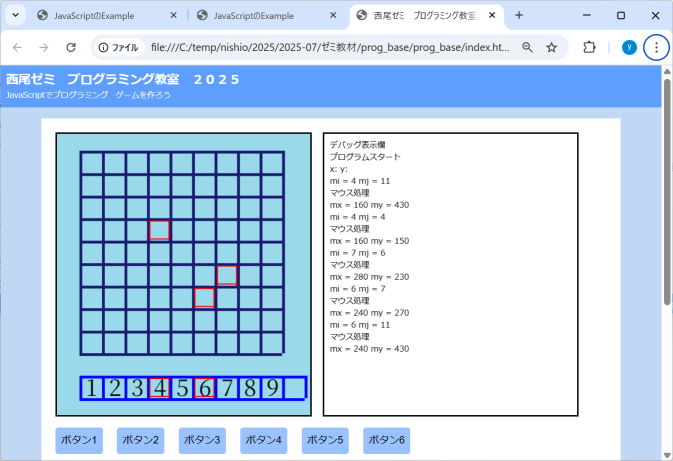Screen dimensions: 673x461
Task: Minimize the Chrome window
Action: pyautogui.click(x=587, y=15)
